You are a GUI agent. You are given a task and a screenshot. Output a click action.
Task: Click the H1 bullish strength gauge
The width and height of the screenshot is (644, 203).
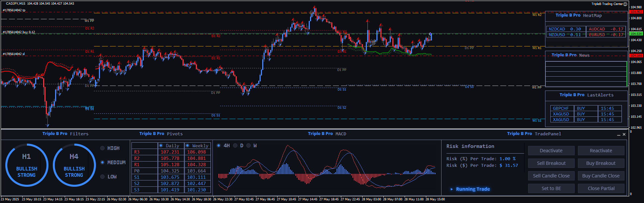[27, 165]
